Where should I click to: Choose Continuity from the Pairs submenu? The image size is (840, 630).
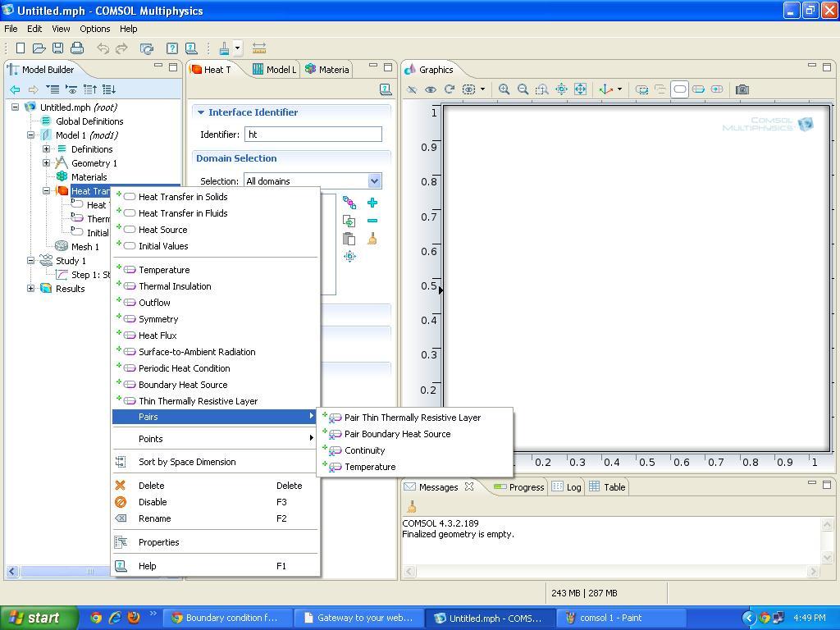[364, 450]
